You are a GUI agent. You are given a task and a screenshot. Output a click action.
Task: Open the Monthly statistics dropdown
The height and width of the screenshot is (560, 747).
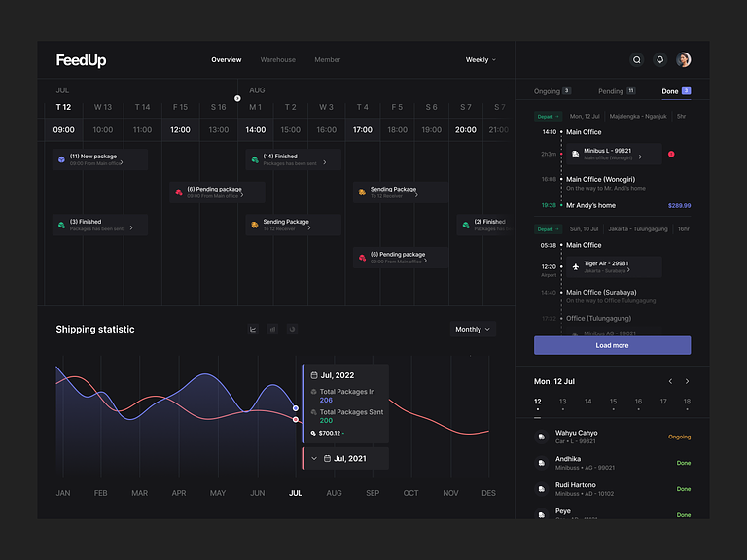(x=473, y=330)
